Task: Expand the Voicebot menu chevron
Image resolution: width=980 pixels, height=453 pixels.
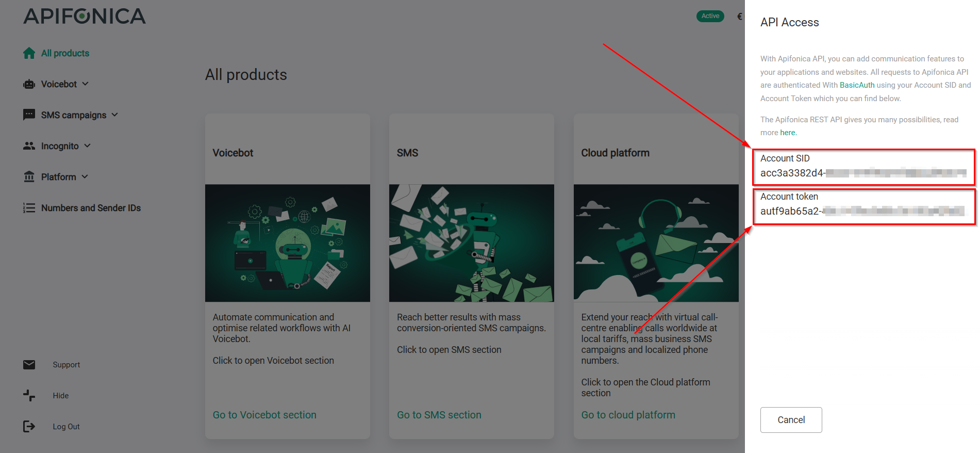Action: click(86, 84)
